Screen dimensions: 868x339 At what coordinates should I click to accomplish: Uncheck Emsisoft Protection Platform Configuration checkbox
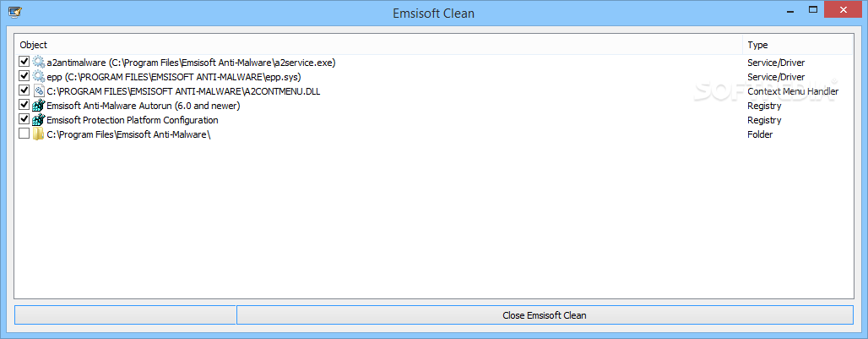pyautogui.click(x=24, y=119)
